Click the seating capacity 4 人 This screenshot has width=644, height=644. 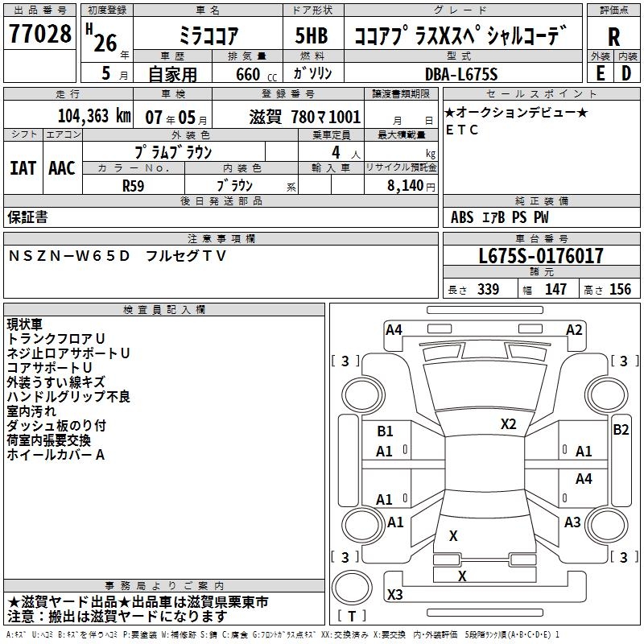[x=346, y=153]
